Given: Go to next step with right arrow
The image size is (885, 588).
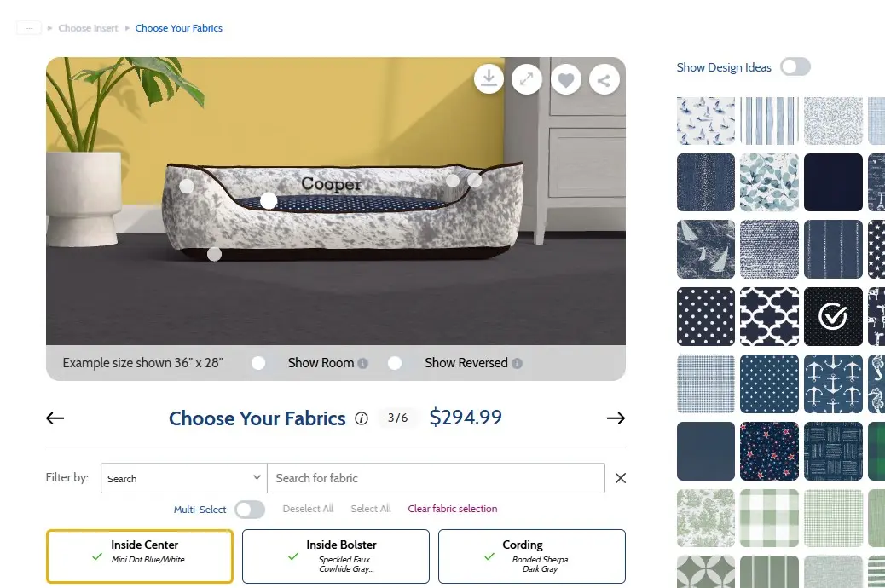Looking at the screenshot, I should 616,418.
